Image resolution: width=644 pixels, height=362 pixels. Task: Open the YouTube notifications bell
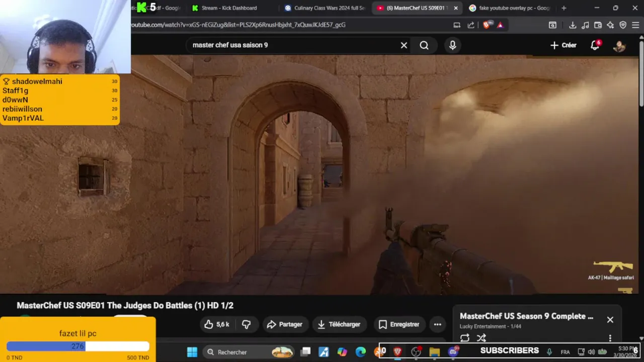pyautogui.click(x=595, y=45)
